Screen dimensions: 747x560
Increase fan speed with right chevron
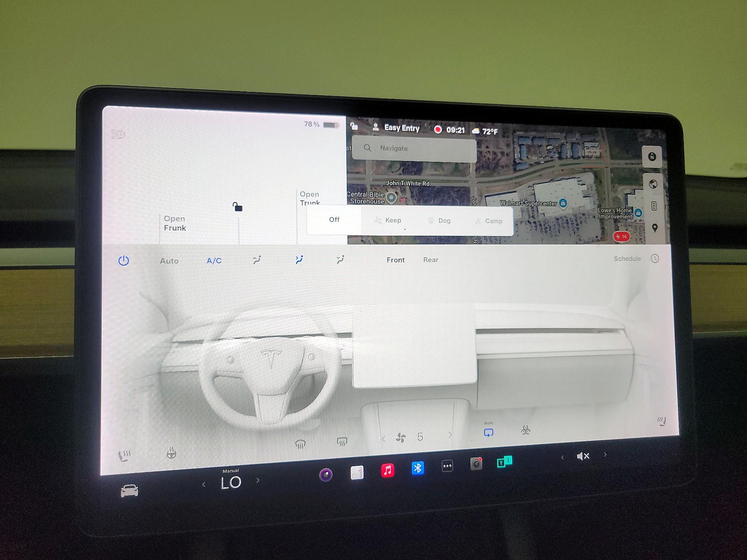450,435
